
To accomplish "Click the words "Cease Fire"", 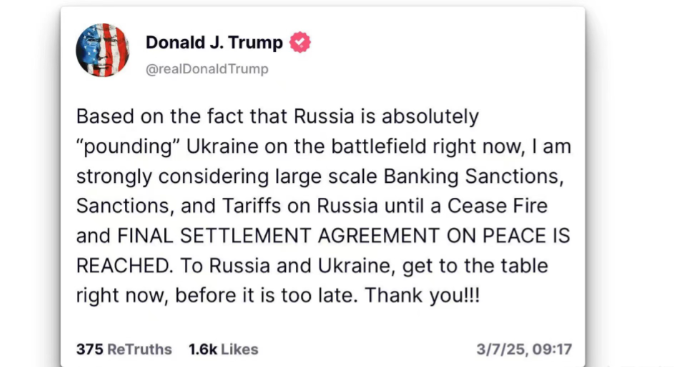I will (x=497, y=206).
